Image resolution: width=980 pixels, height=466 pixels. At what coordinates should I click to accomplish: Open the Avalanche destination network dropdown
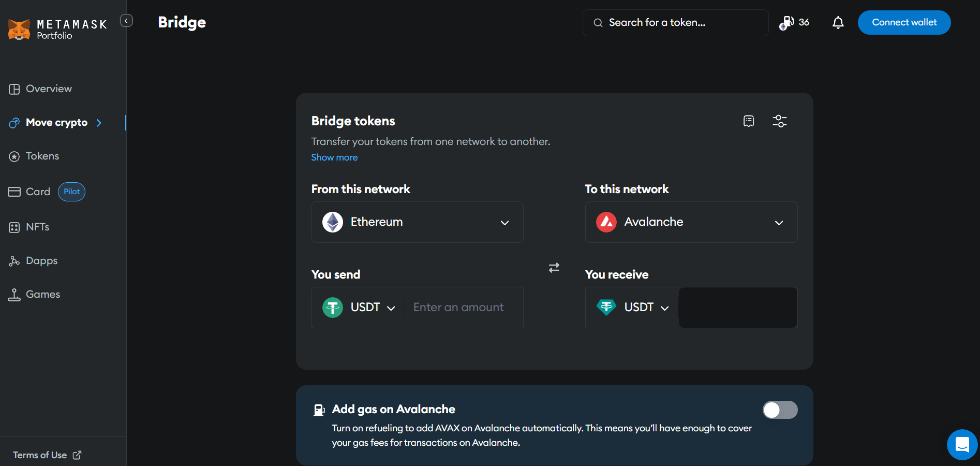pyautogui.click(x=691, y=222)
